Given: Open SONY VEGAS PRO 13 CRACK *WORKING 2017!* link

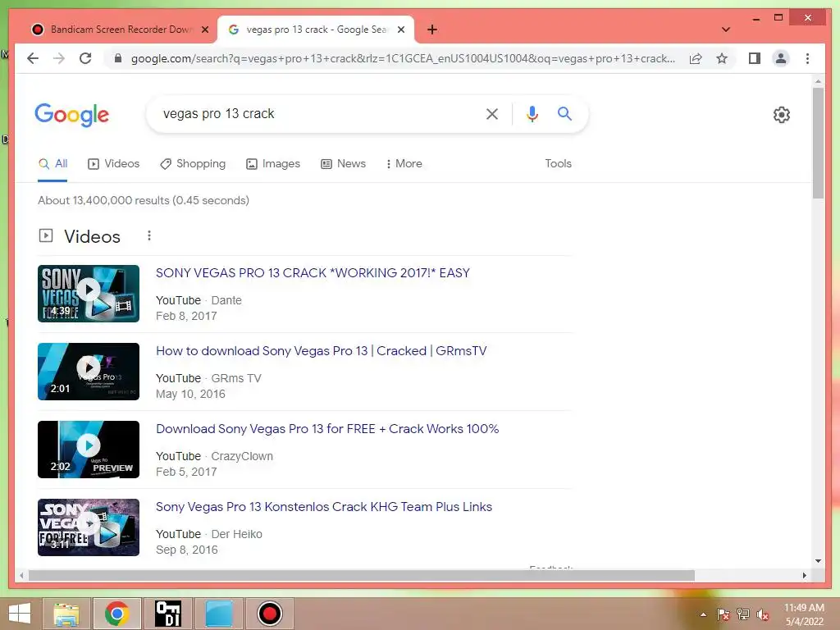Looking at the screenshot, I should (x=313, y=272).
